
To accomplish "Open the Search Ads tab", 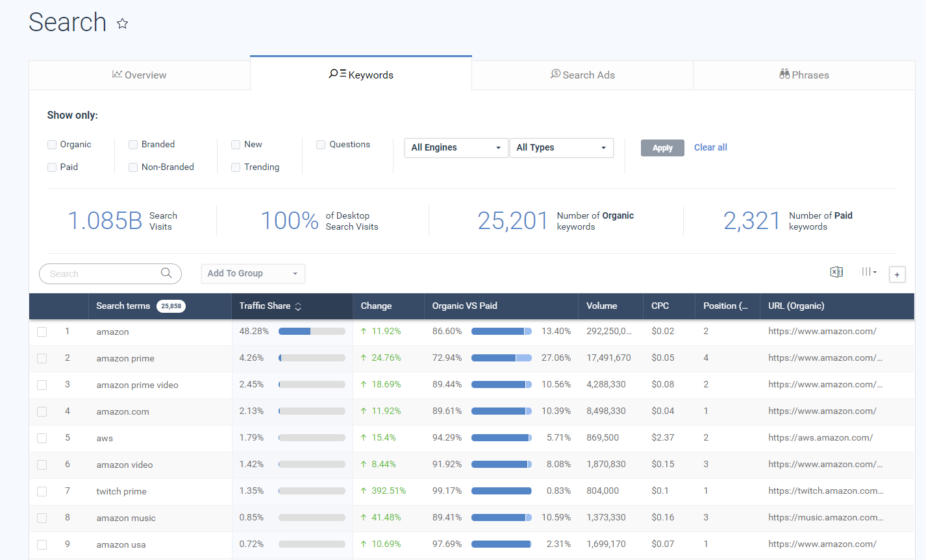I will [582, 75].
